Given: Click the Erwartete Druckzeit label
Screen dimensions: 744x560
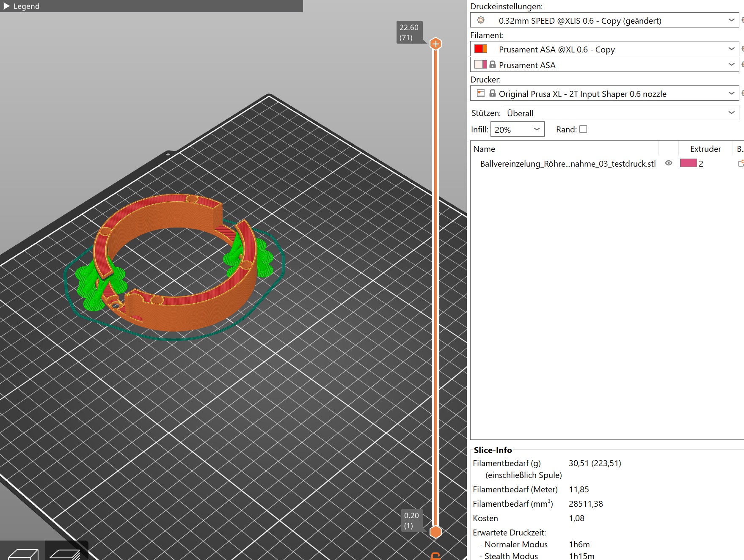Looking at the screenshot, I should coord(509,533).
